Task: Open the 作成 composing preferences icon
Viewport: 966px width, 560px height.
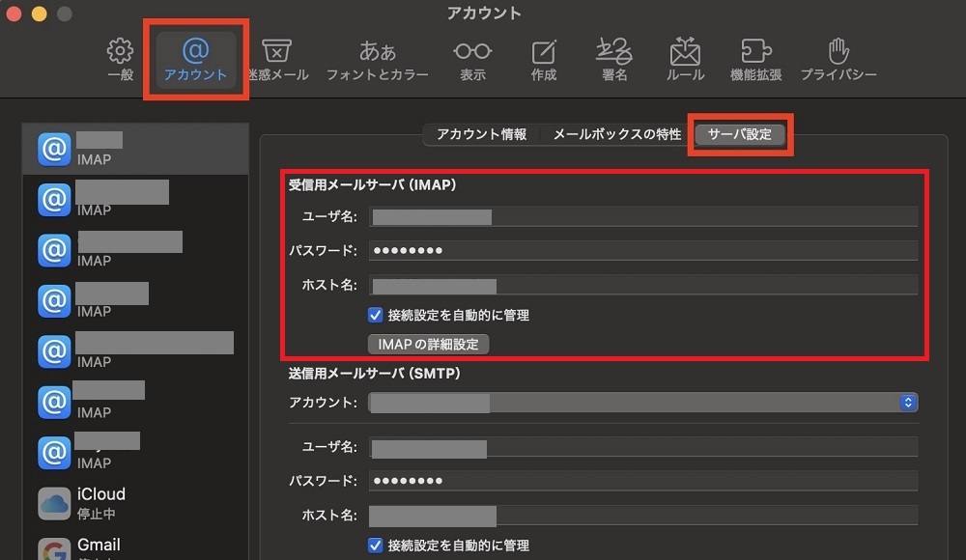Action: (544, 58)
